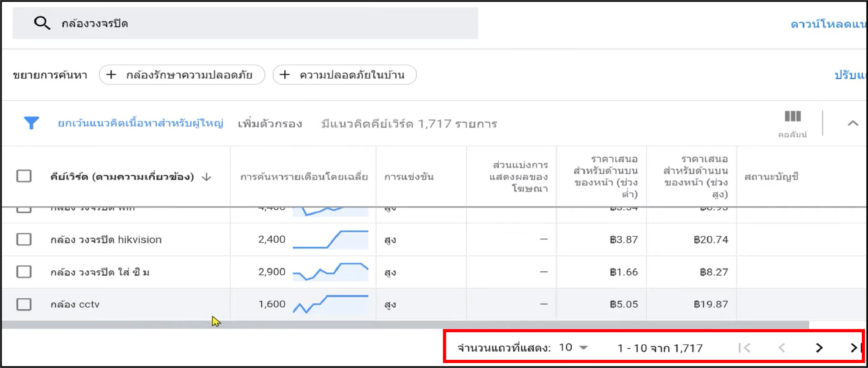Click มีแนวคิดคีย์เวิร์ด 1,717 รายการ count text
Screen dimensions: 868x368
point(409,124)
